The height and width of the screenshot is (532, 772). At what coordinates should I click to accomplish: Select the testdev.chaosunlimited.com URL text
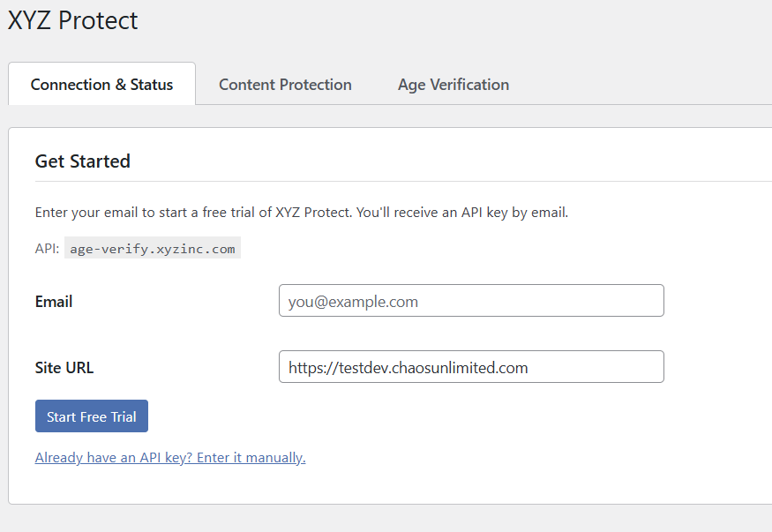[x=407, y=366]
